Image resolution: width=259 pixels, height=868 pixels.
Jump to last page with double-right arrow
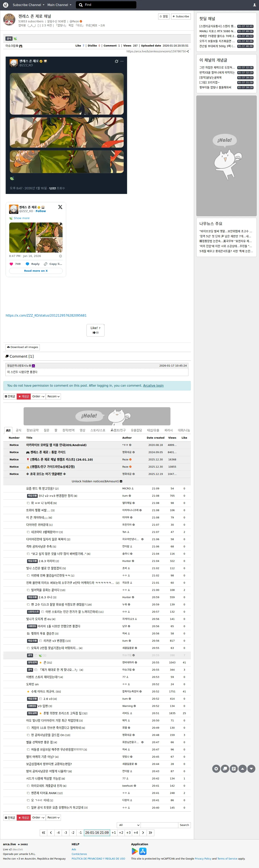(151, 833)
